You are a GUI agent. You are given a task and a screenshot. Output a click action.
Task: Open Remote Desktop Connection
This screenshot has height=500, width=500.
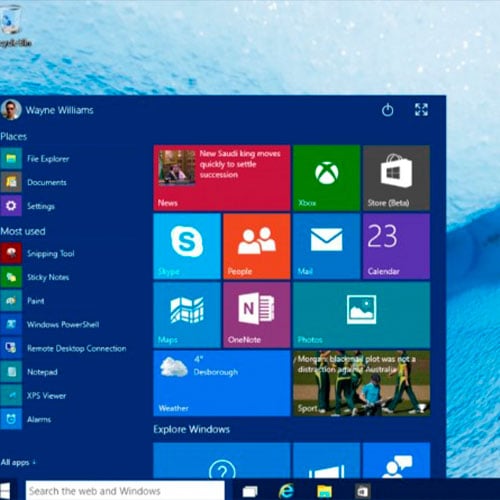click(x=63, y=348)
